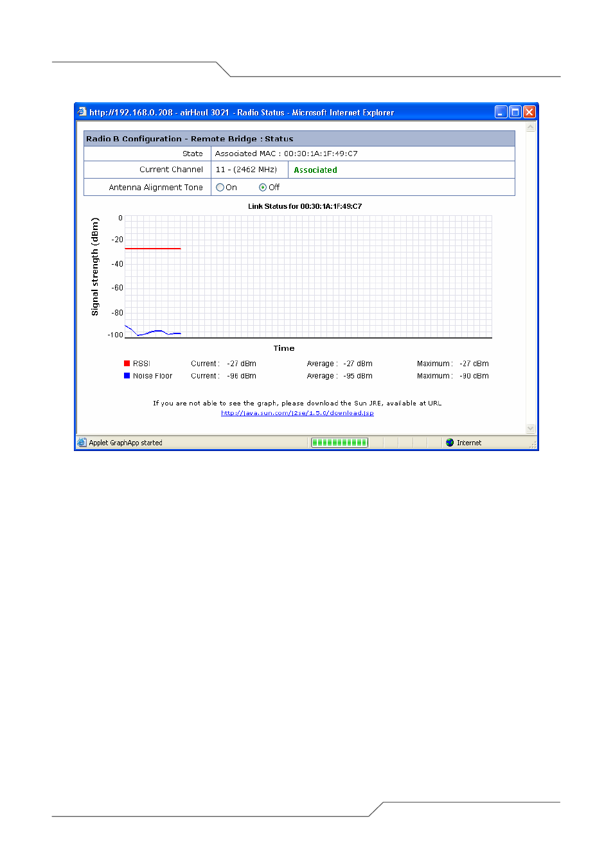Click the blue Noise Floor legend swatch
Image resolution: width=613 pixels, height=868 pixels.
[127, 376]
